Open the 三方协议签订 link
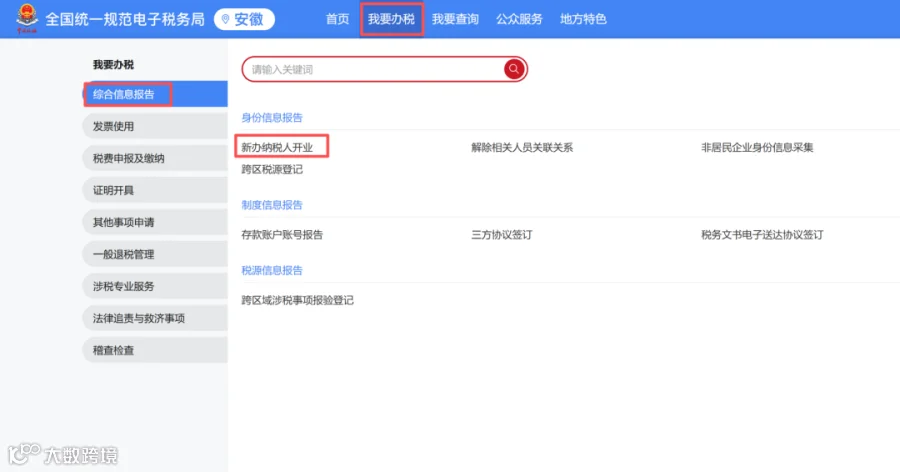Image resolution: width=900 pixels, height=472 pixels. [502, 234]
